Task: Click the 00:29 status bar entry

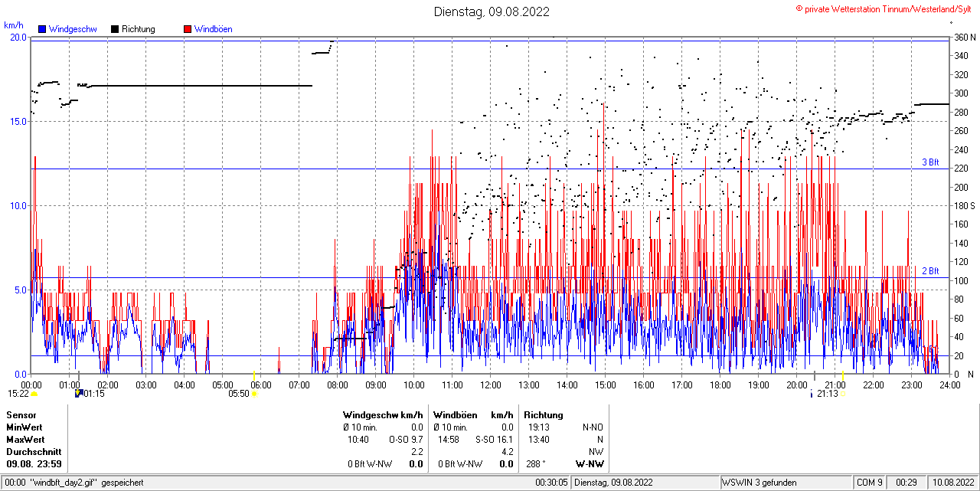Action: (907, 483)
